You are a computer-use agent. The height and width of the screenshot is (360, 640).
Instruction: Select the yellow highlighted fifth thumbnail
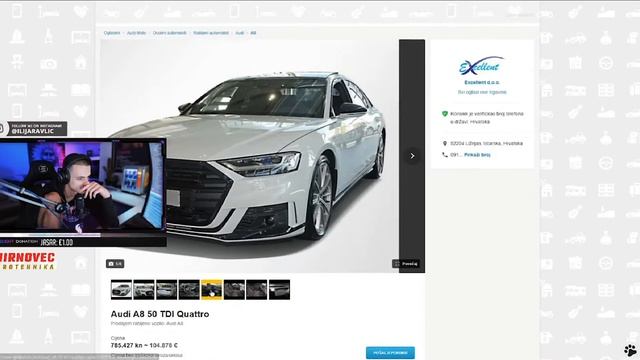[x=211, y=290]
